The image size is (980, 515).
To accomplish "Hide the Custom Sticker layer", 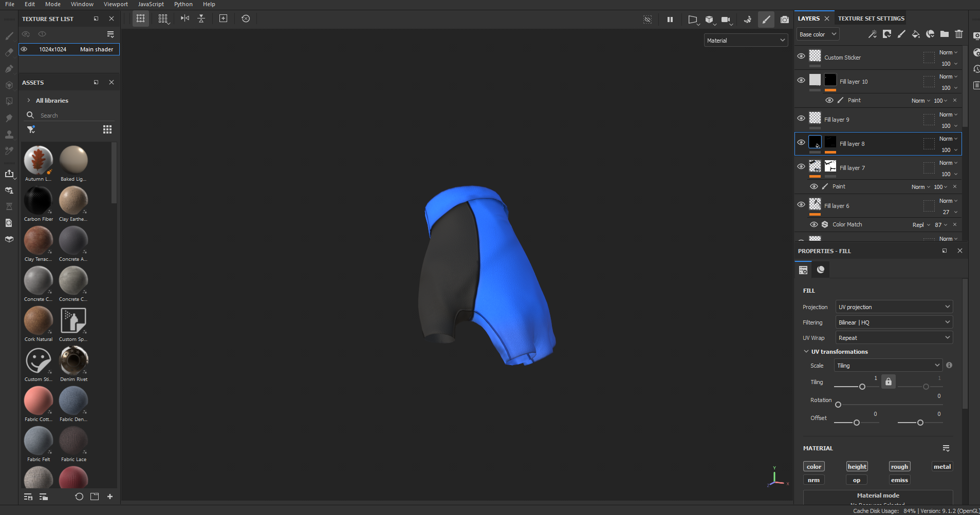I will [801, 56].
